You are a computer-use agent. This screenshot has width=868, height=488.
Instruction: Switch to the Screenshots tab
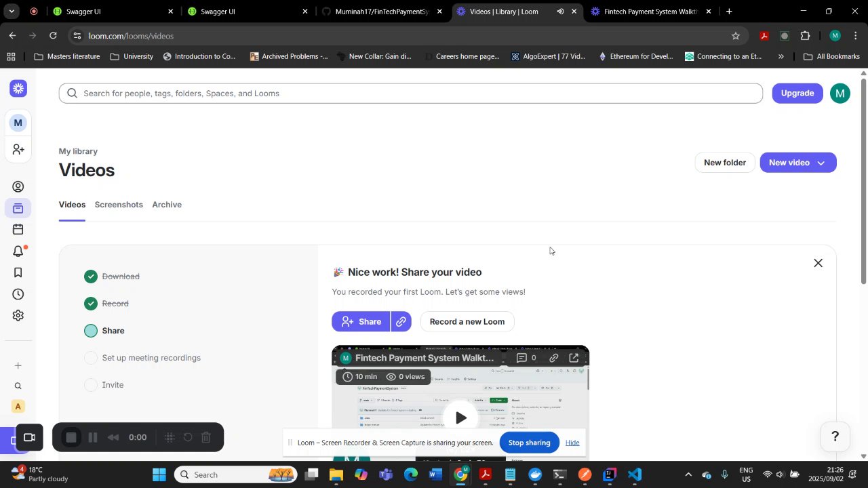pyautogui.click(x=119, y=205)
